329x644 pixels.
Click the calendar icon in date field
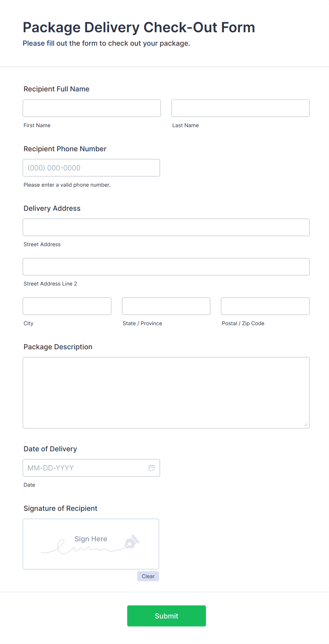(152, 468)
